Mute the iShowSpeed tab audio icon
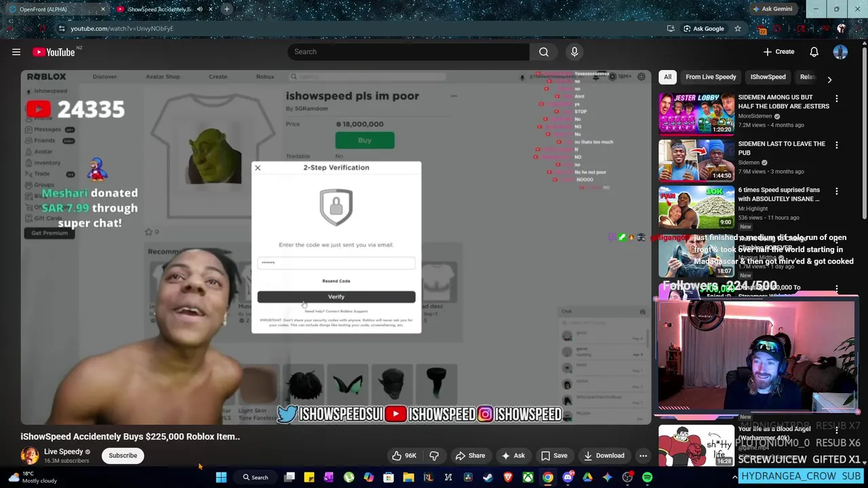This screenshot has width=868, height=488. 199,9
